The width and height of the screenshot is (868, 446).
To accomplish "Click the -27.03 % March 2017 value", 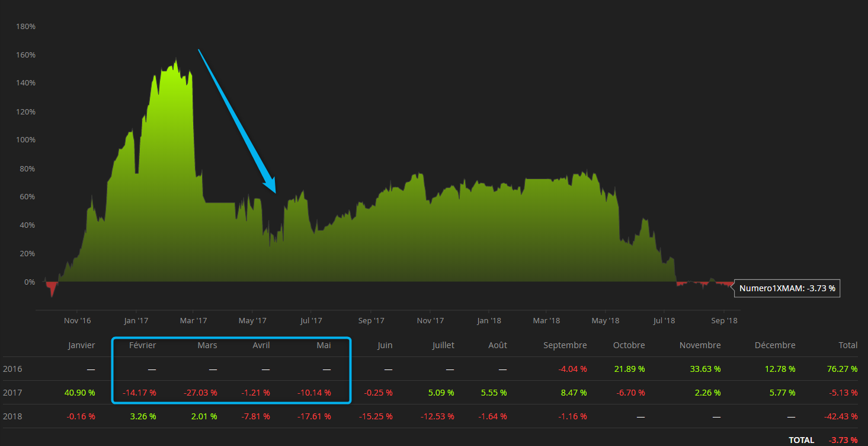I will [x=200, y=393].
